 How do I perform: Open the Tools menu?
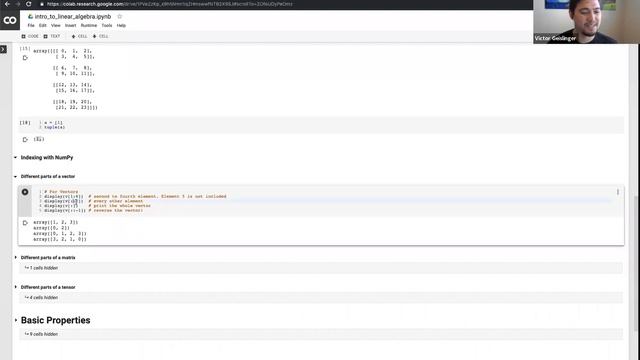[x=107, y=25]
